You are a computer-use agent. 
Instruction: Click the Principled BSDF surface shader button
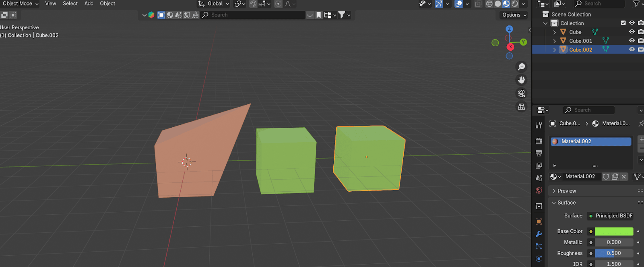(x=610, y=216)
